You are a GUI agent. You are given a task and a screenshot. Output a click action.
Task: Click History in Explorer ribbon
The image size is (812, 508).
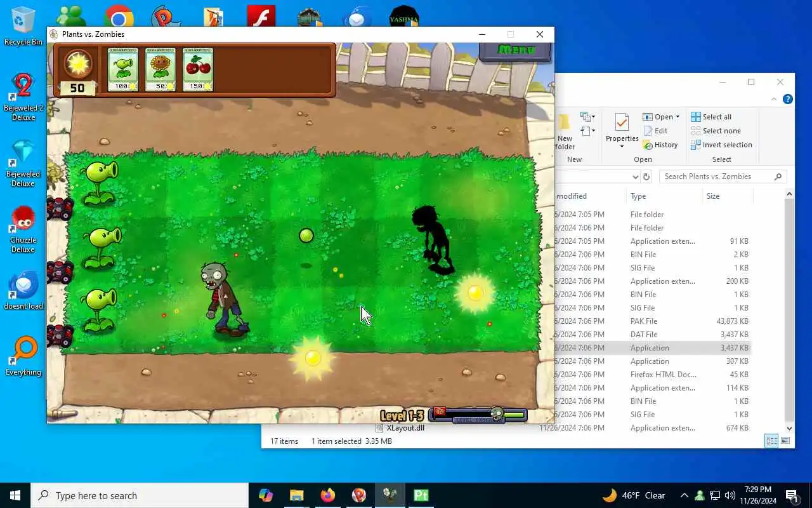tap(660, 145)
